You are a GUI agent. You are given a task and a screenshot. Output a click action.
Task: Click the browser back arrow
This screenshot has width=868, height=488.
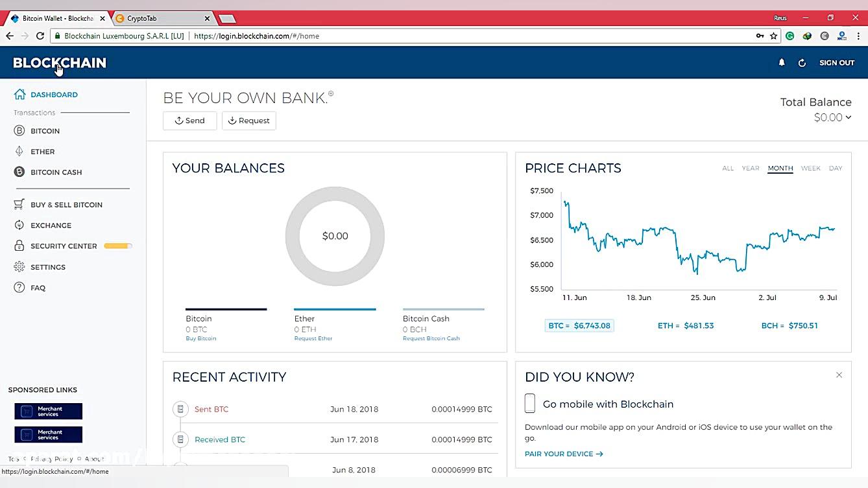point(10,36)
